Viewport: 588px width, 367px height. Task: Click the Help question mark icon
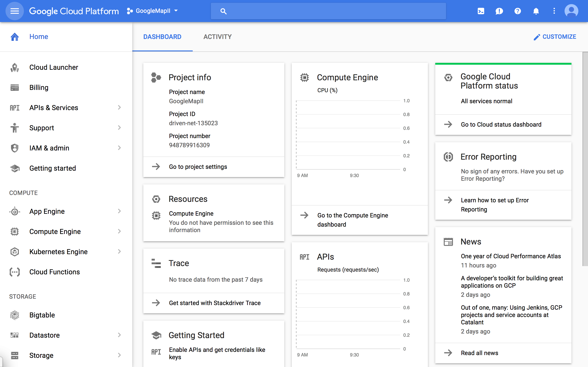517,11
